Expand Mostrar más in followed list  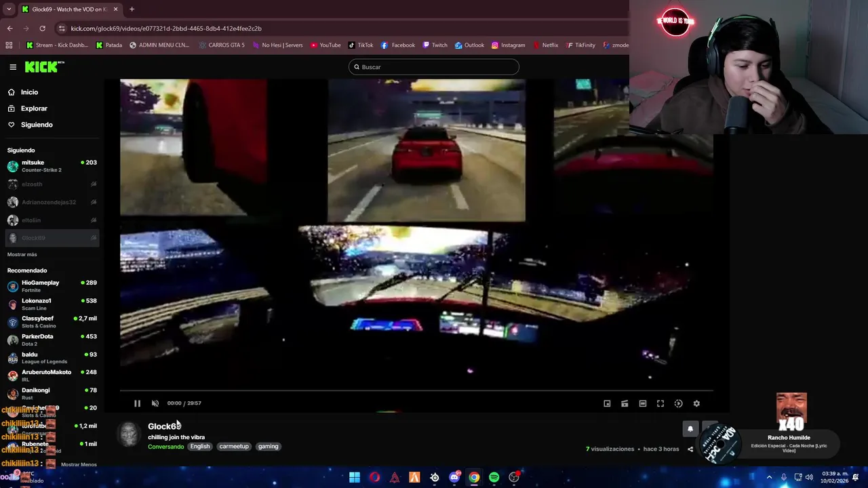[x=22, y=254]
